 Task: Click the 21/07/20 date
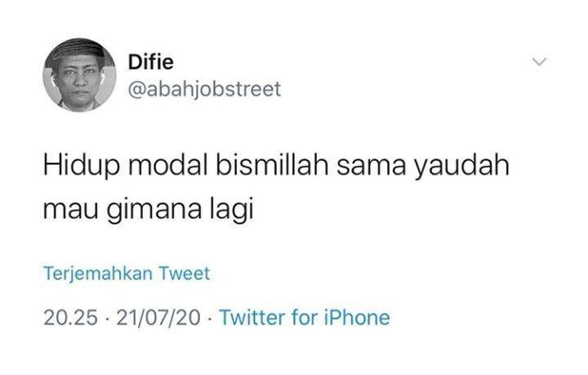tap(158, 318)
